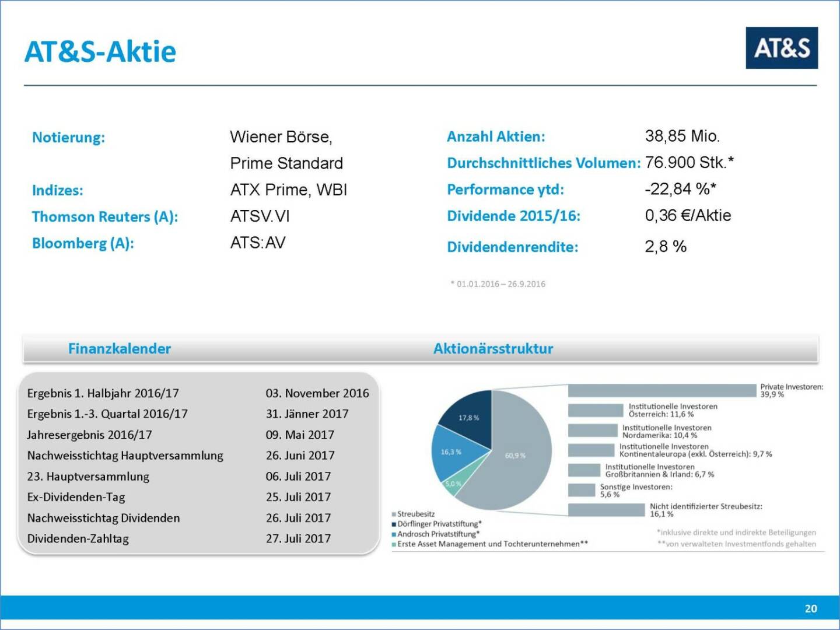Click the slide title AT&S-Aktie

(100, 52)
